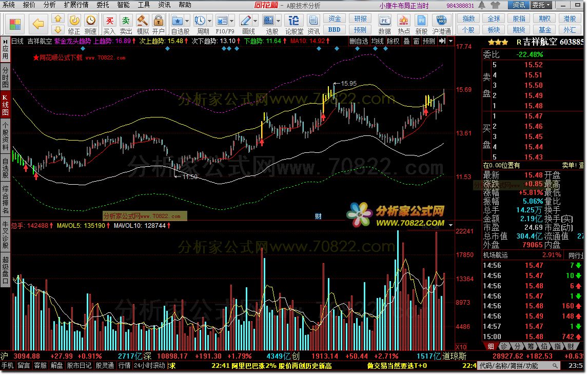Switch to 综合排名 sidebar tab
The image size is (588, 375).
5,200
